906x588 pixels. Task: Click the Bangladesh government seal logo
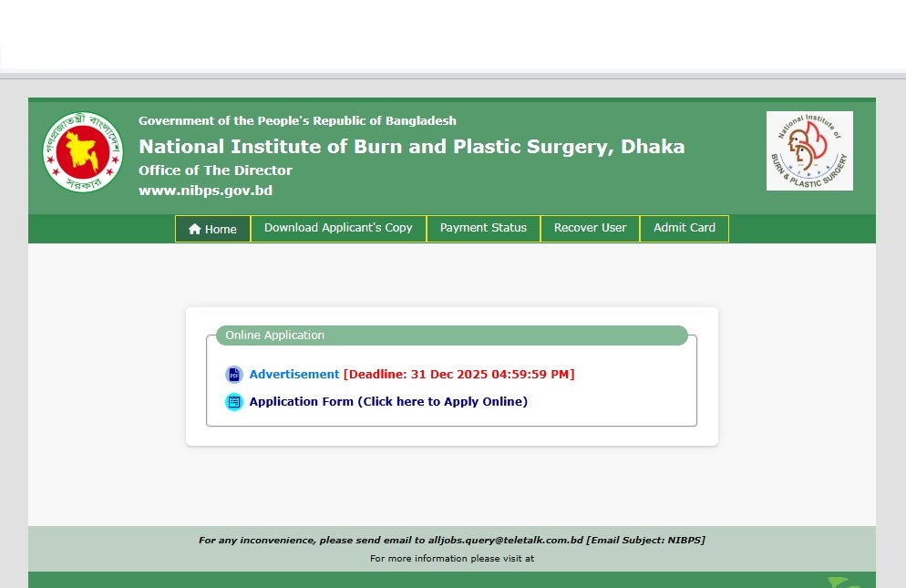pyautogui.click(x=82, y=152)
